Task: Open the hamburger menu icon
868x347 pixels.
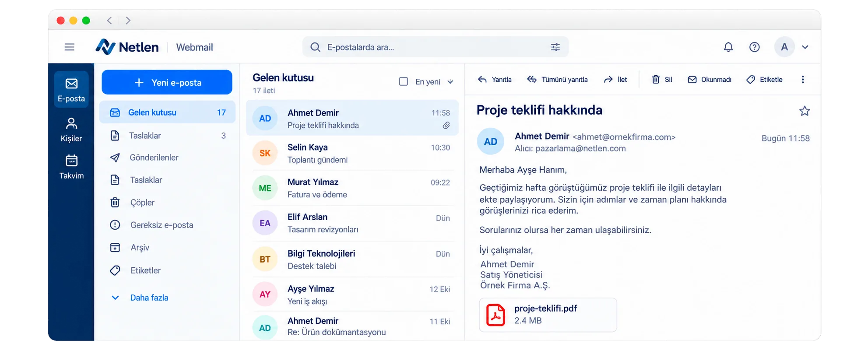Action: (69, 47)
